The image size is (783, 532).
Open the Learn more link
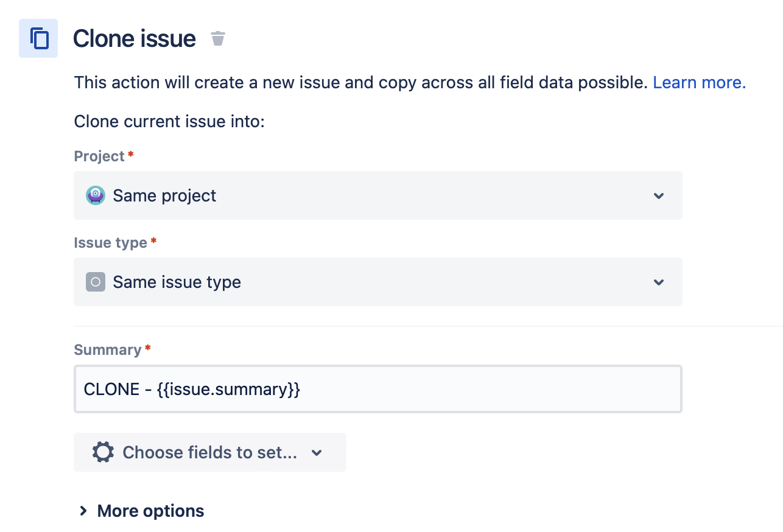700,83
